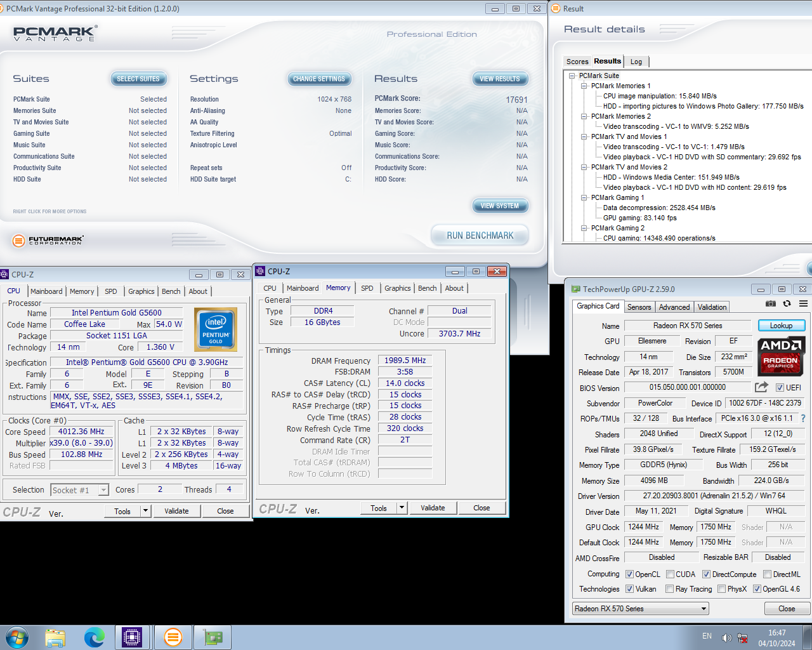
Task: Click the CHANGE SETTINGS button
Action: coord(319,79)
